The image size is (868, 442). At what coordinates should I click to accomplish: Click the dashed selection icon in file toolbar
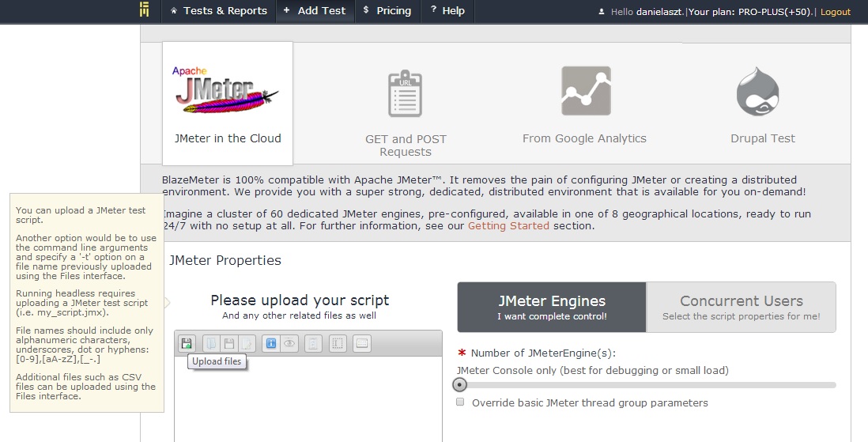pos(337,343)
